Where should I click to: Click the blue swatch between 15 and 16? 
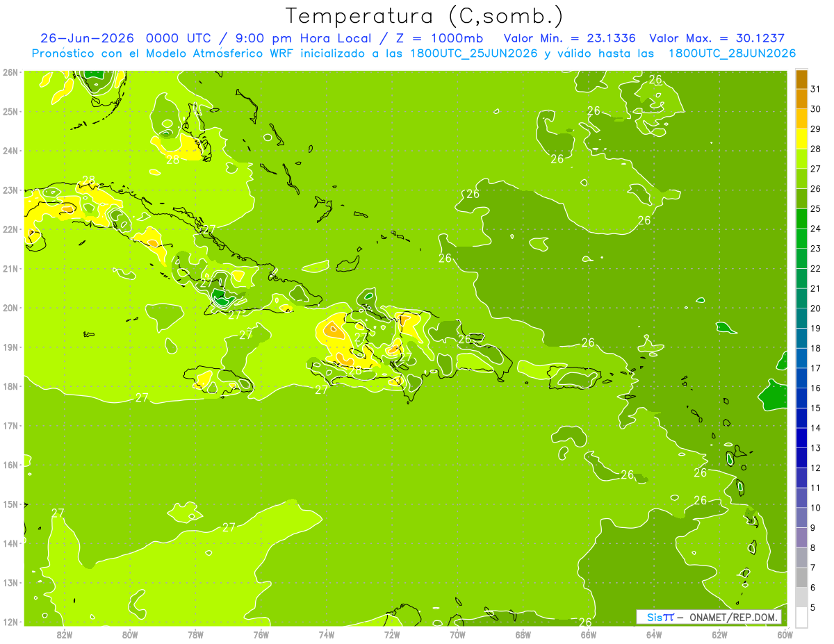pyautogui.click(x=801, y=398)
